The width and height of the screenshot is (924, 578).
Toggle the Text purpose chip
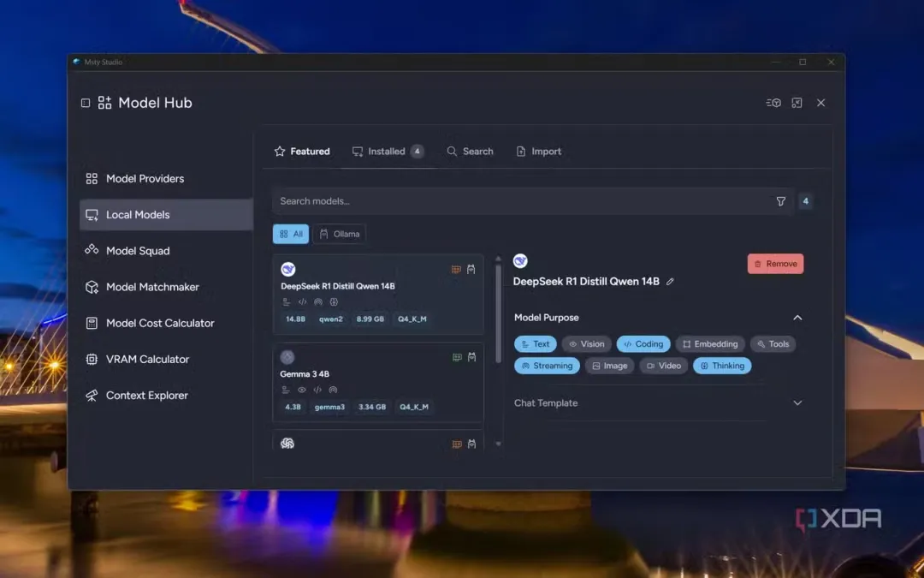(x=536, y=344)
